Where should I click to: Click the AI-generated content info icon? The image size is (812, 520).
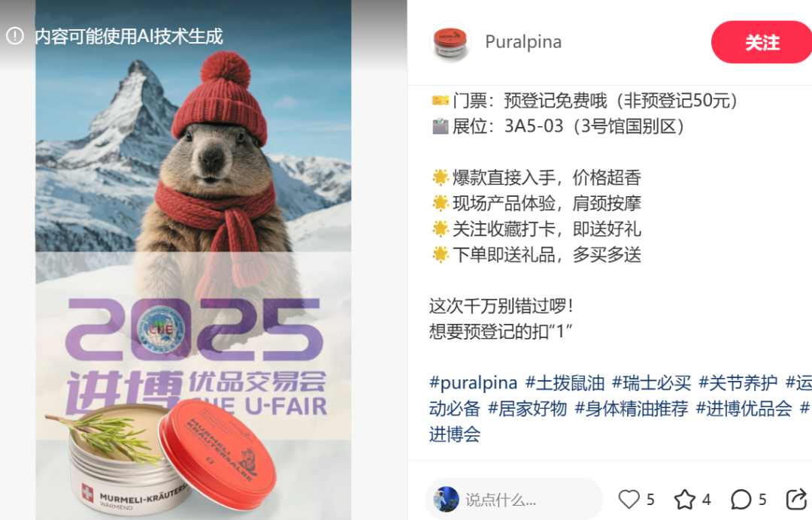click(15, 36)
